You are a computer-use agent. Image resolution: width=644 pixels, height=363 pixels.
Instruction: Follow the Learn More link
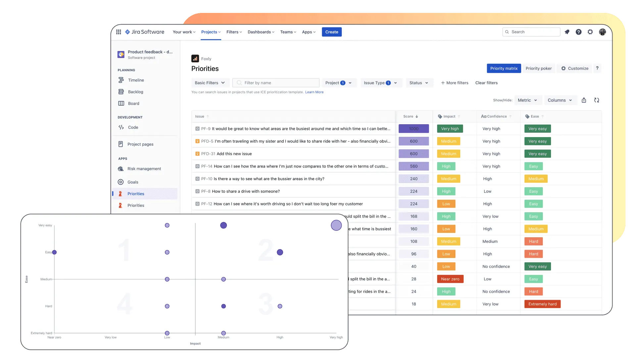314,92
